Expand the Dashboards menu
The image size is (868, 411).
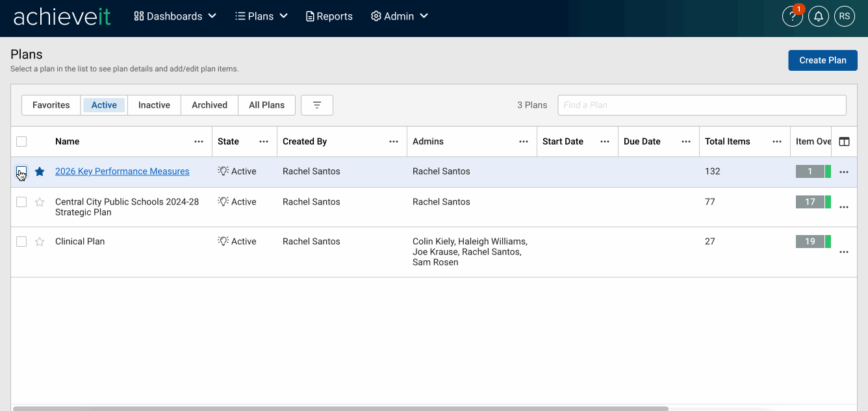(175, 16)
